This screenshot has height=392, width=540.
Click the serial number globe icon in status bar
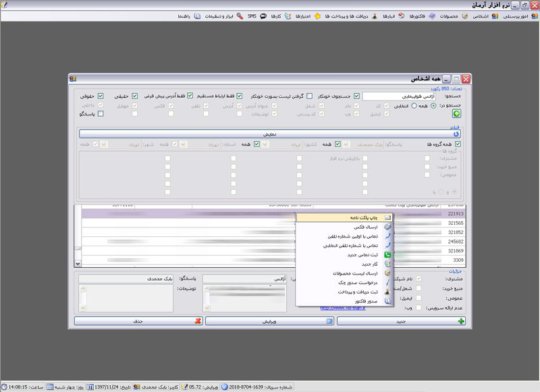(x=225, y=387)
